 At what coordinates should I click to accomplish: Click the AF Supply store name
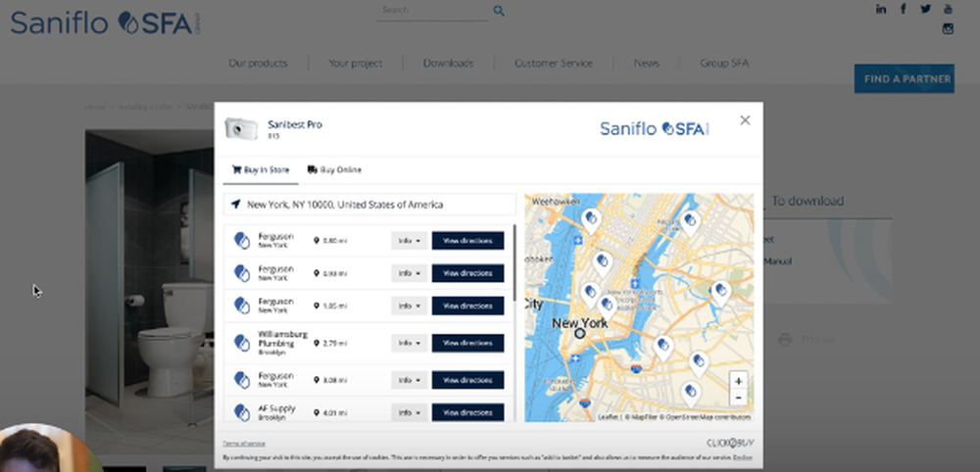[x=277, y=408]
